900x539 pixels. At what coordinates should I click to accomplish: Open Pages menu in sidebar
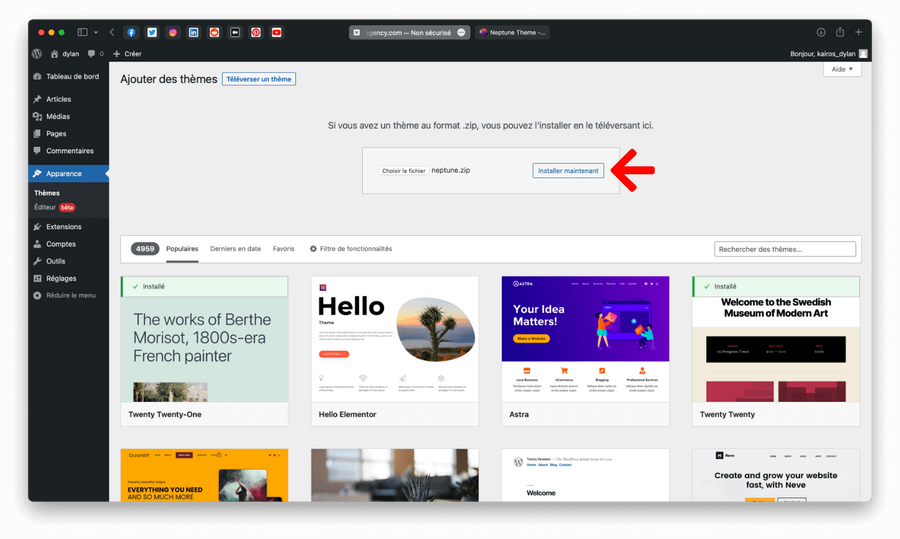[x=68, y=134]
